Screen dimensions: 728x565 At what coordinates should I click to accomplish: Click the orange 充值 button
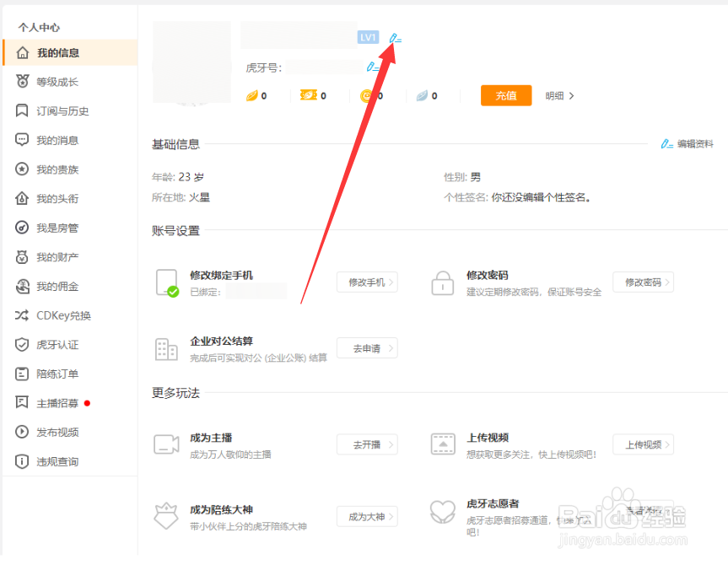[506, 95]
